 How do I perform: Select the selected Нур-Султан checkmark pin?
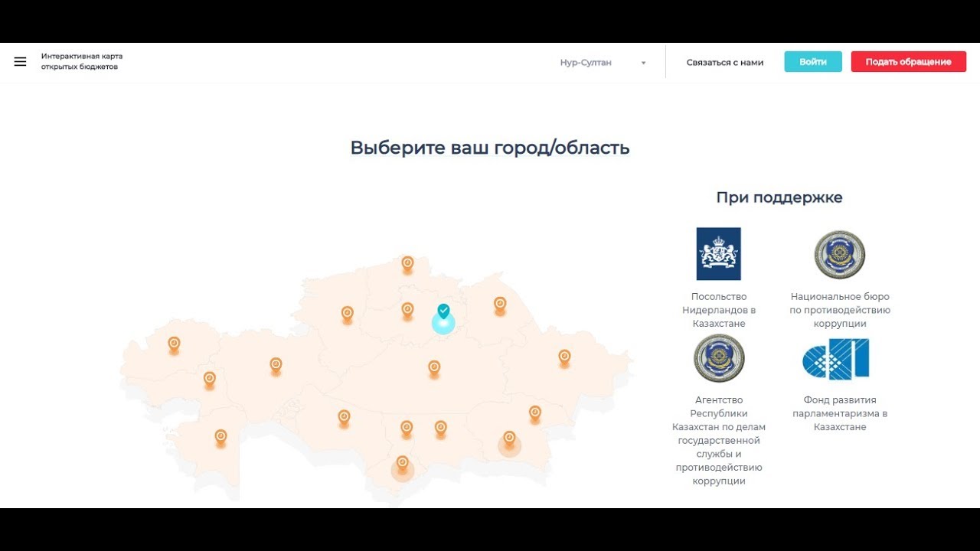(x=443, y=312)
